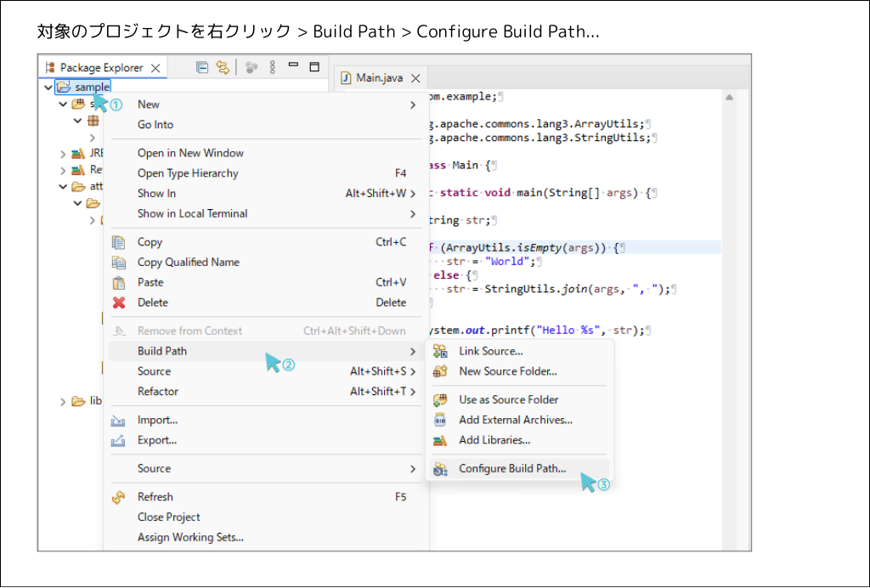Screen dimensions: 870x588
Task: Click the New Source Folder icon
Action: pos(441,371)
